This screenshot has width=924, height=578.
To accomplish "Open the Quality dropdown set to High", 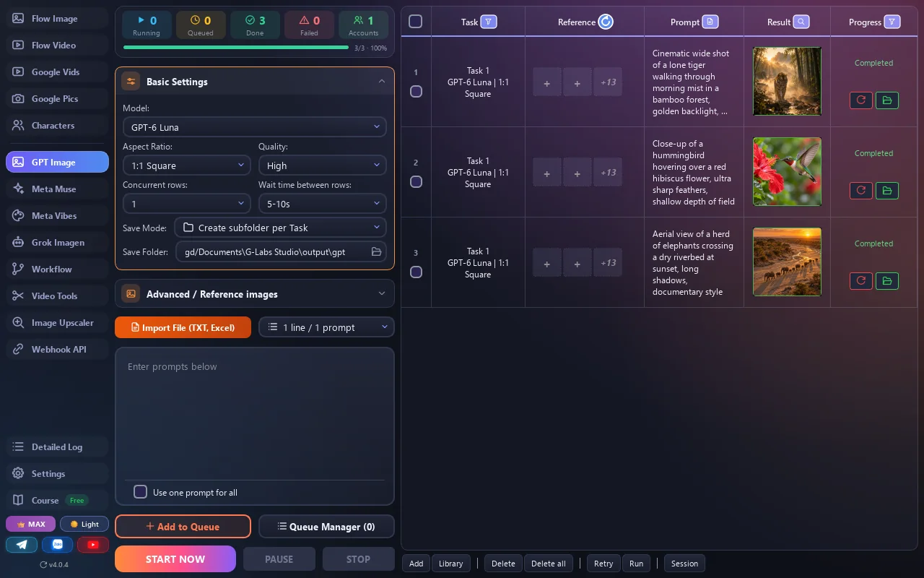I will [x=322, y=165].
